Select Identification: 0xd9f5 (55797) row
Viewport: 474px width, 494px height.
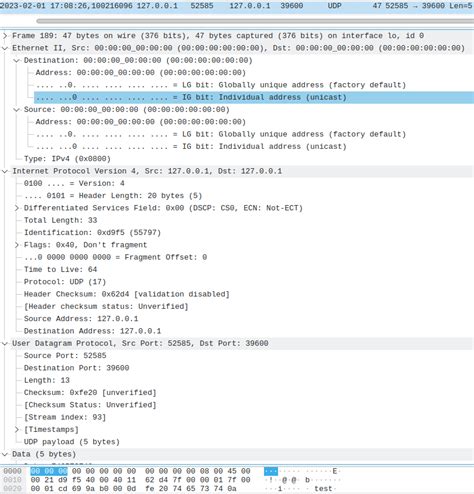coord(92,233)
